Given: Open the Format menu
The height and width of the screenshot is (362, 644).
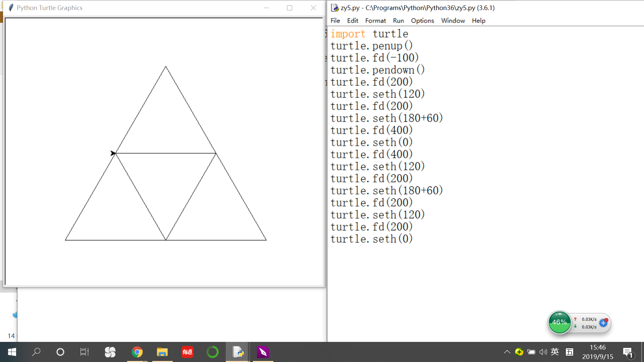Looking at the screenshot, I should (375, 21).
